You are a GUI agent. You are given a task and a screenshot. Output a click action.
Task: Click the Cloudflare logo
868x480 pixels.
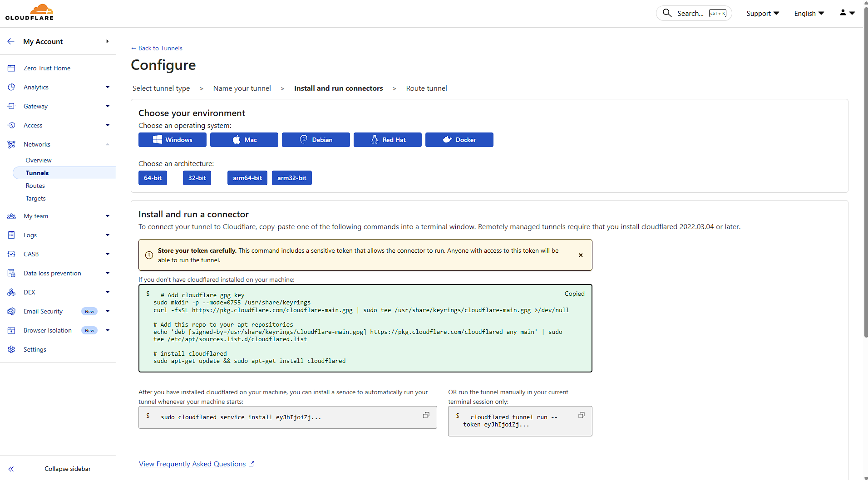click(x=29, y=12)
